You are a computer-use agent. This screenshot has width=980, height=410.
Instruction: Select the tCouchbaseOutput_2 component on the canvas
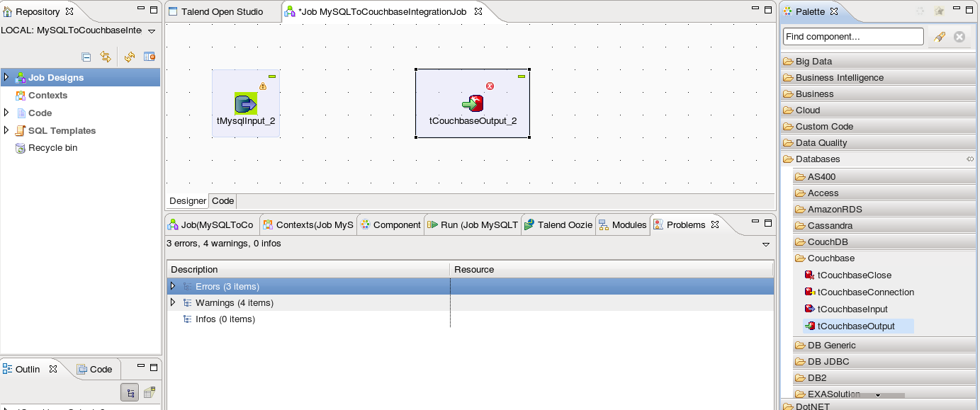pyautogui.click(x=473, y=103)
